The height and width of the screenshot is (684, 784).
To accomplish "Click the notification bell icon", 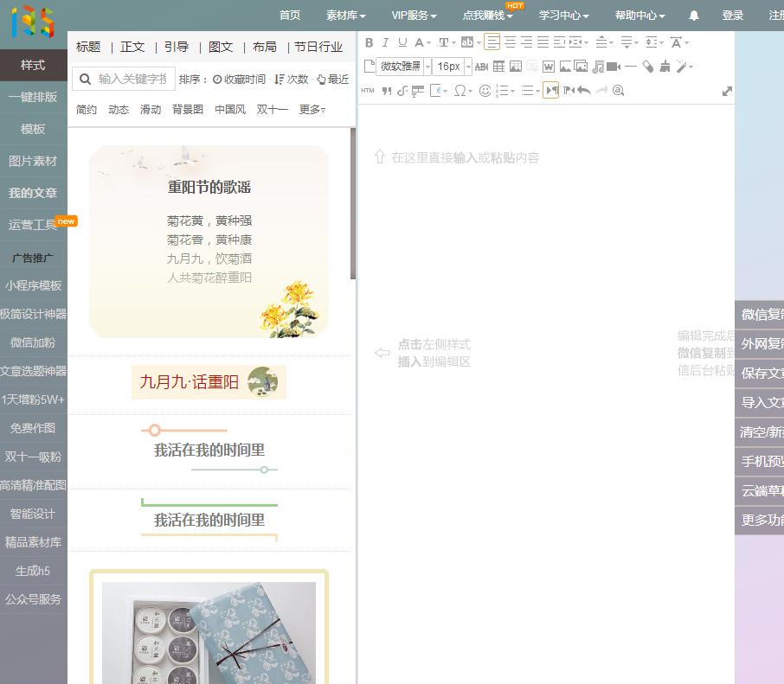I will [693, 15].
